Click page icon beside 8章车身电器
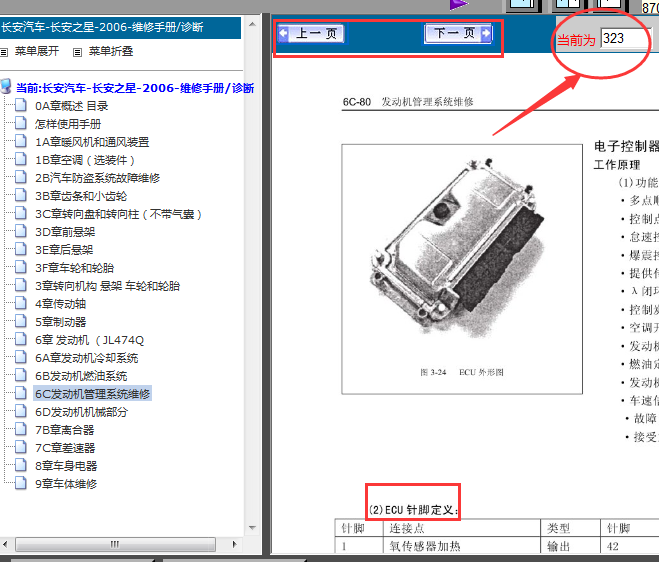Screen dimensions: 659x562 coord(21,465)
